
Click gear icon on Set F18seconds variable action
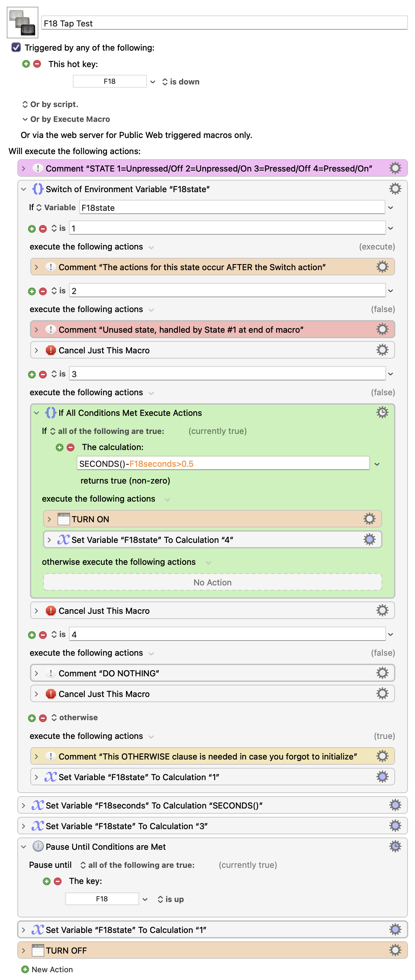point(395,805)
